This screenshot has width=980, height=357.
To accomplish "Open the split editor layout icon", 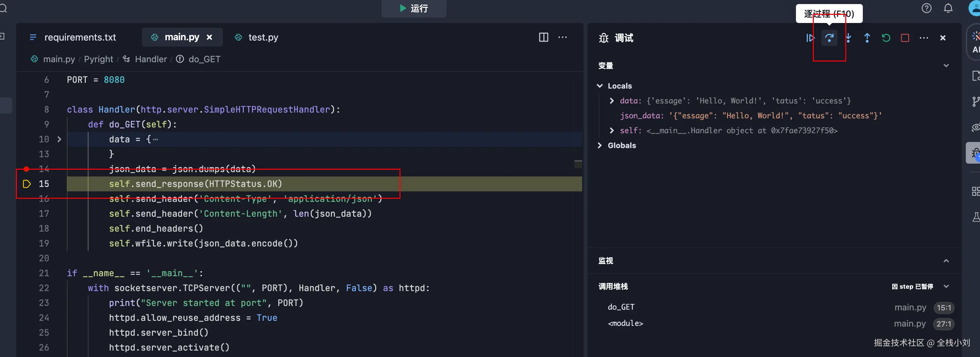I will click(x=544, y=37).
